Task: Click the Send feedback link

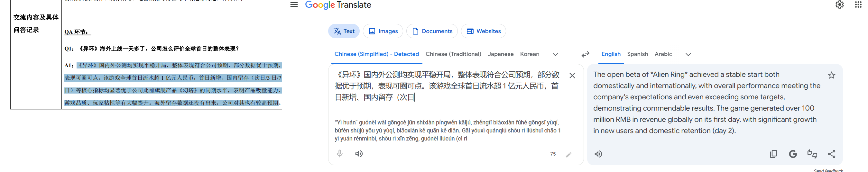Action: point(828,170)
